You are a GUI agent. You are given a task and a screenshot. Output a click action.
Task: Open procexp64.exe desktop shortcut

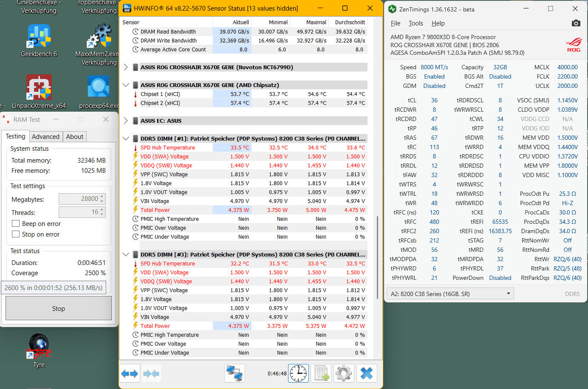99,92
